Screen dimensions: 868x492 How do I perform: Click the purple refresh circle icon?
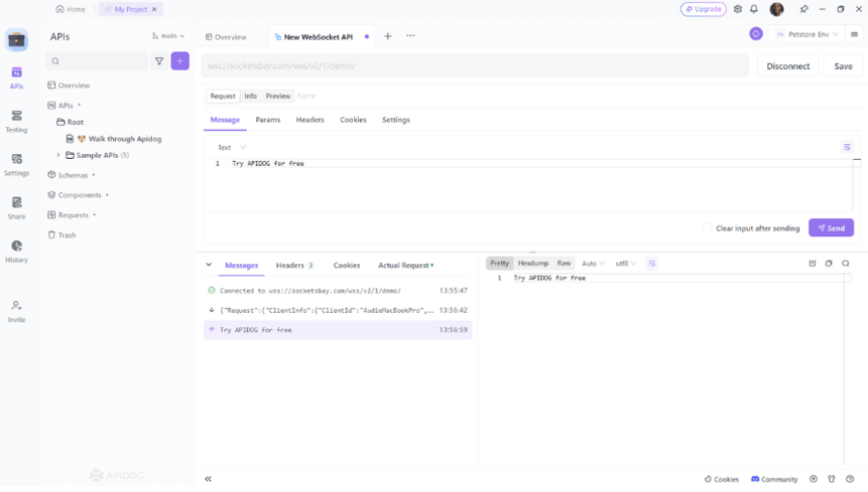click(756, 34)
